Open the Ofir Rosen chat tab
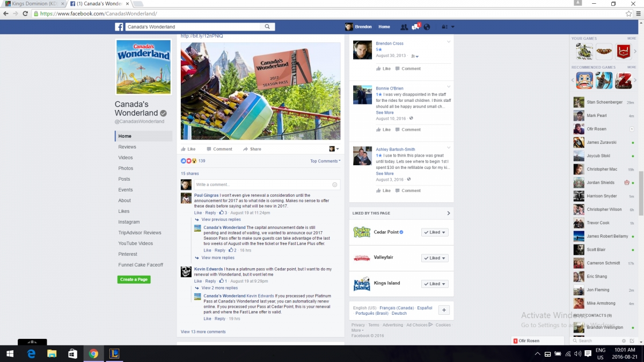The width and height of the screenshot is (644, 362). [538, 341]
